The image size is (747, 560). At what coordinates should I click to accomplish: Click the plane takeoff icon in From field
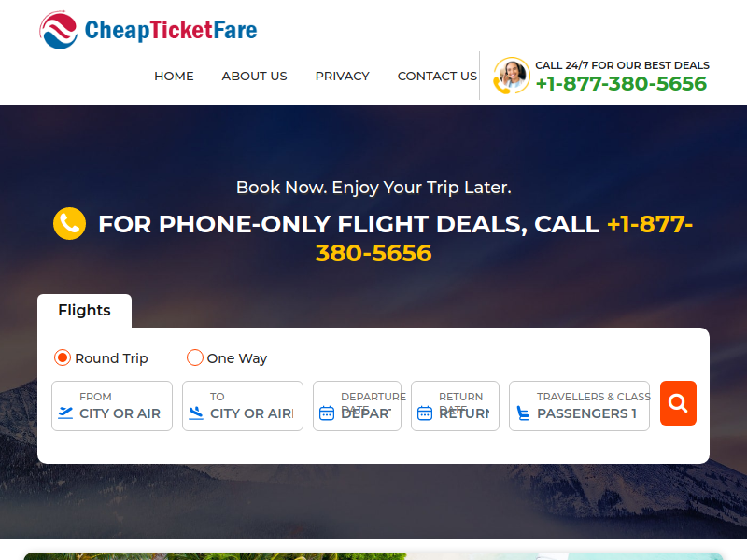pos(65,413)
